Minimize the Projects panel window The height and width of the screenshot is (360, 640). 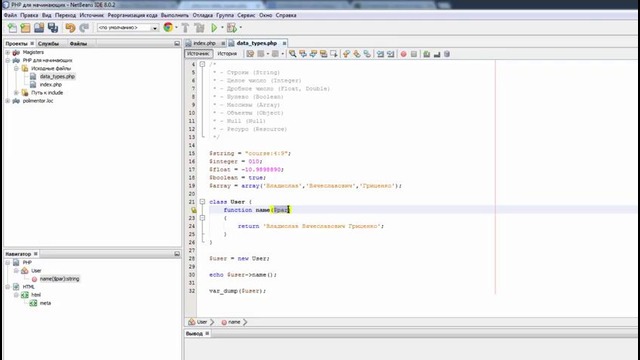pyautogui.click(x=177, y=43)
